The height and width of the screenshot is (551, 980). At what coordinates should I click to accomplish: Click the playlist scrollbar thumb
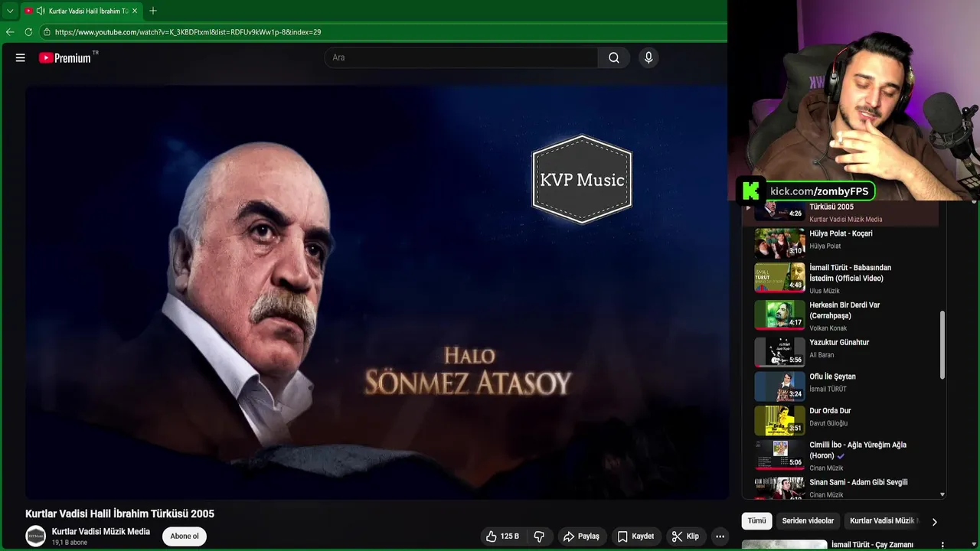942,344
